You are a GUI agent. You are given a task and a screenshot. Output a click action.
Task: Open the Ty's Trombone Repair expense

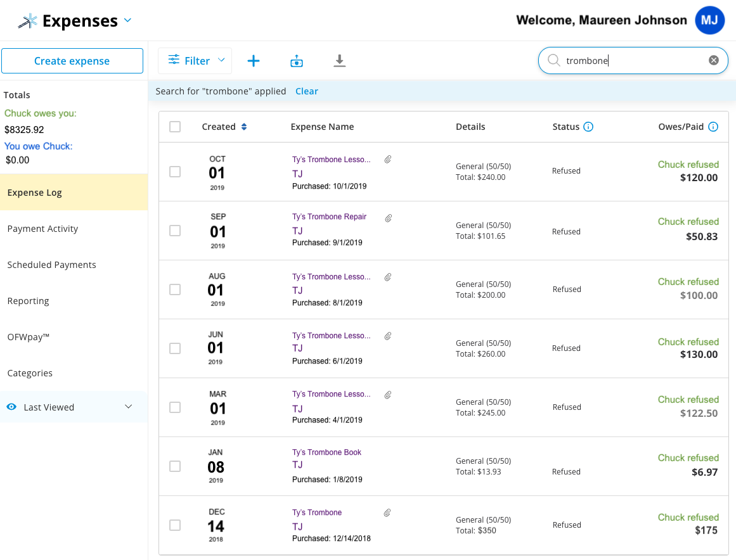(329, 217)
